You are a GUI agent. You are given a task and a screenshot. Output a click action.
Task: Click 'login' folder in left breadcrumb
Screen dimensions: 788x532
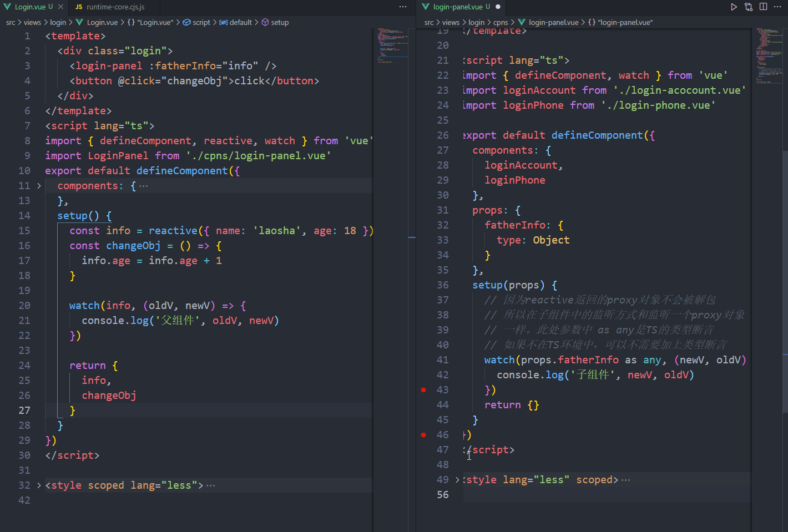(x=58, y=23)
